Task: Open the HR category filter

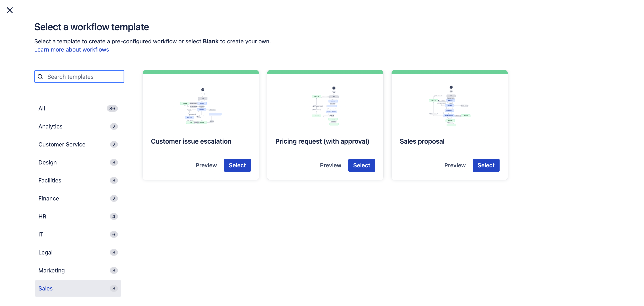Action: (x=42, y=216)
